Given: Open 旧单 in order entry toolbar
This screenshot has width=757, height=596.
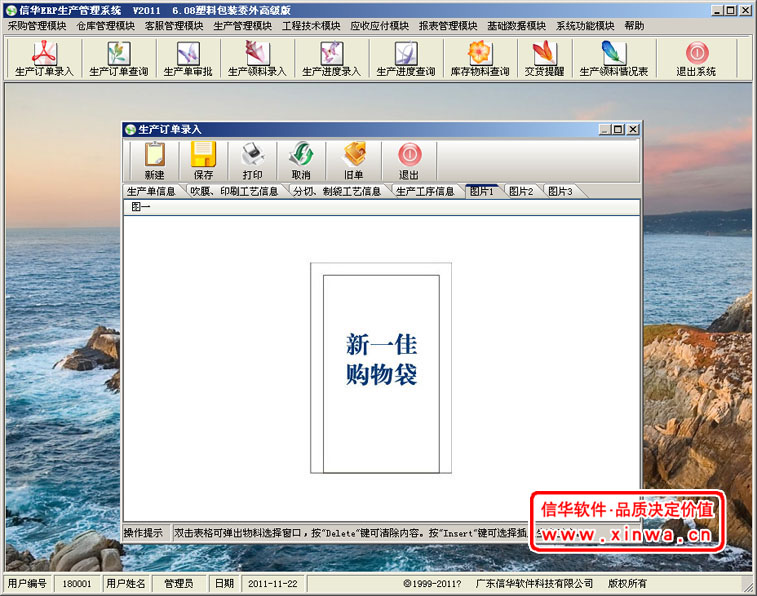Looking at the screenshot, I should pos(354,161).
